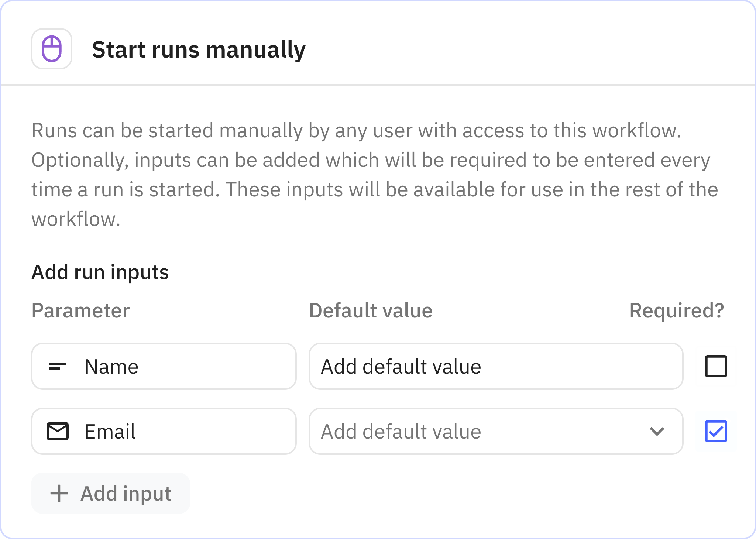Image resolution: width=756 pixels, height=539 pixels.
Task: Expand the Email default value chevron
Action: [x=657, y=431]
